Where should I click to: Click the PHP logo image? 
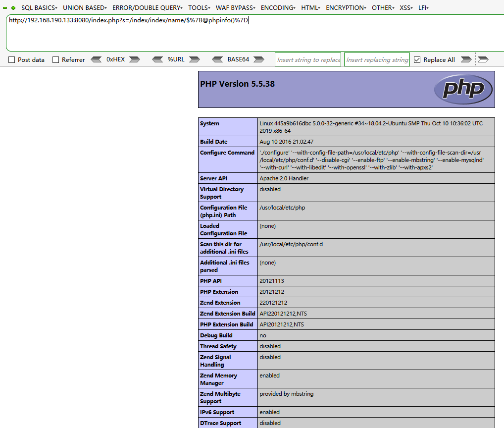tap(463, 89)
